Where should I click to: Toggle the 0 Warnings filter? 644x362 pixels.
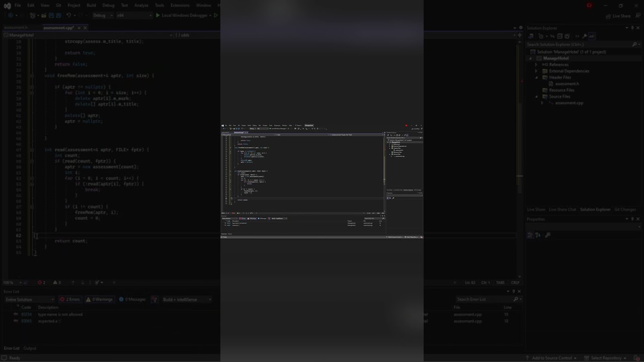tap(99, 300)
